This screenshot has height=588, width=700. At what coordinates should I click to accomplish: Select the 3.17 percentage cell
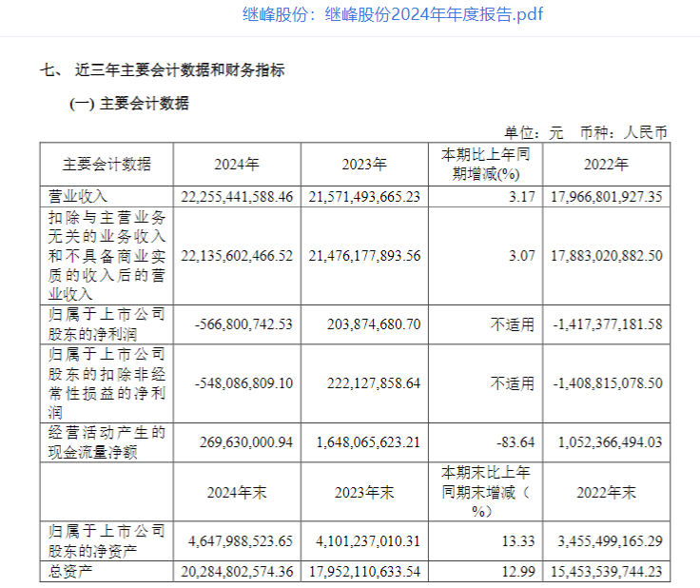[521, 196]
